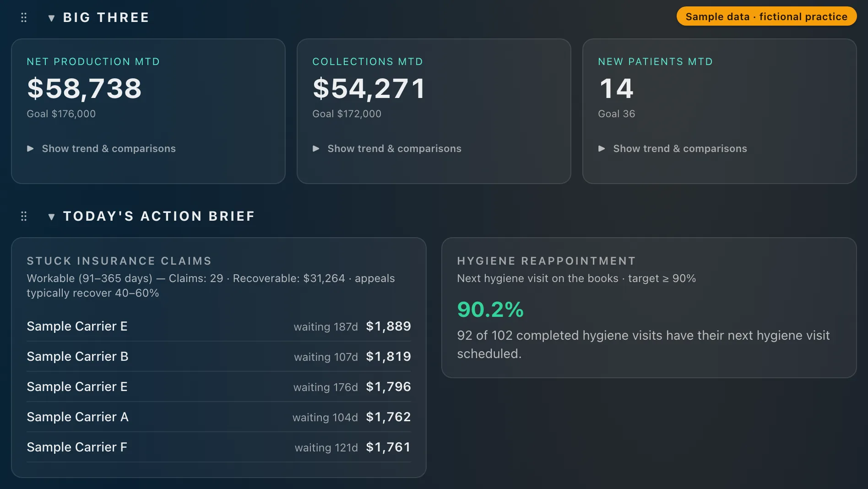Click the "Next hygiene visit on the books" subtitle
The width and height of the screenshot is (868, 489).
[576, 278]
